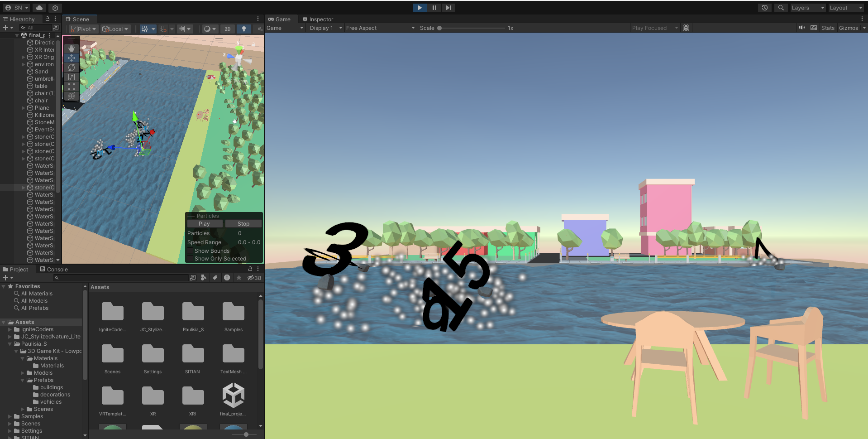
Task: Select the Rect tool in Scene
Action: (x=72, y=87)
